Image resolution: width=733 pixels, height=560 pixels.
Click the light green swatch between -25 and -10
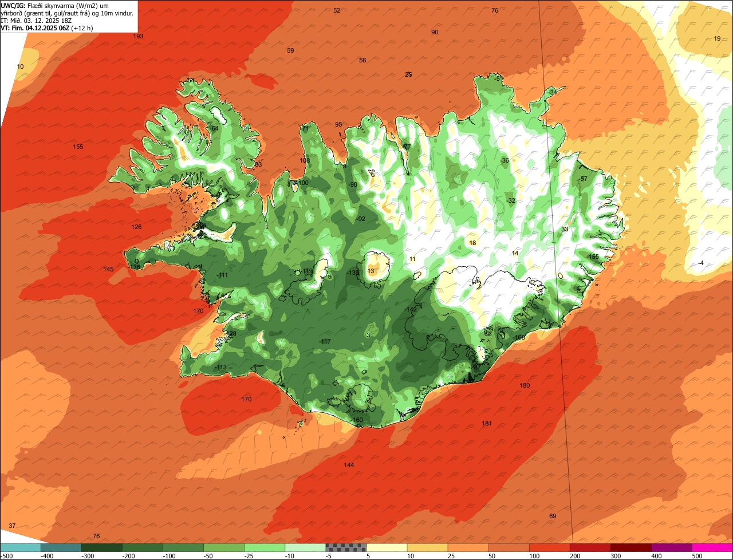[264, 547]
